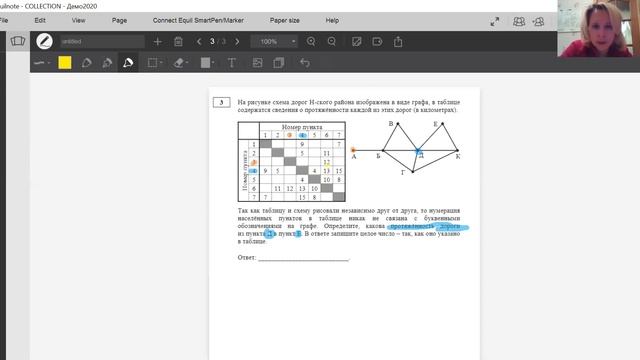Open the 100% zoom level dropdown

click(x=274, y=42)
